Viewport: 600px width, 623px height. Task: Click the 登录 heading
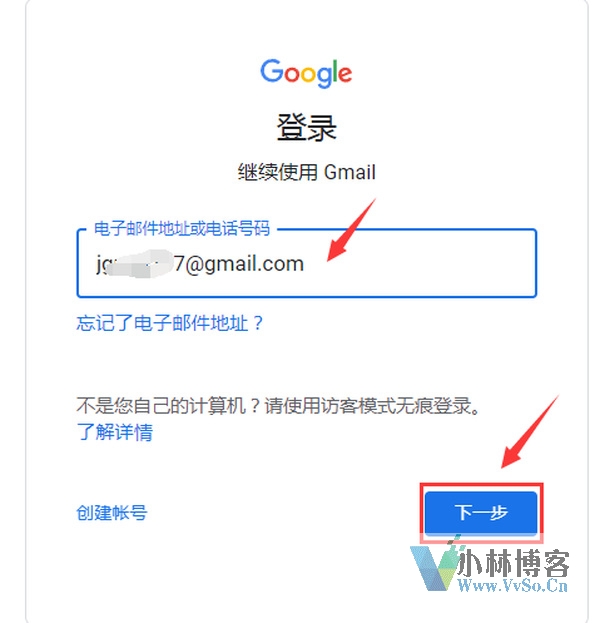pos(306,128)
